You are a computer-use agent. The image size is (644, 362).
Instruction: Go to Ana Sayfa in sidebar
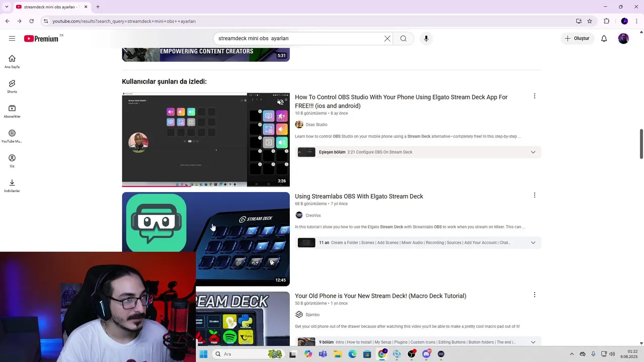[12, 62]
